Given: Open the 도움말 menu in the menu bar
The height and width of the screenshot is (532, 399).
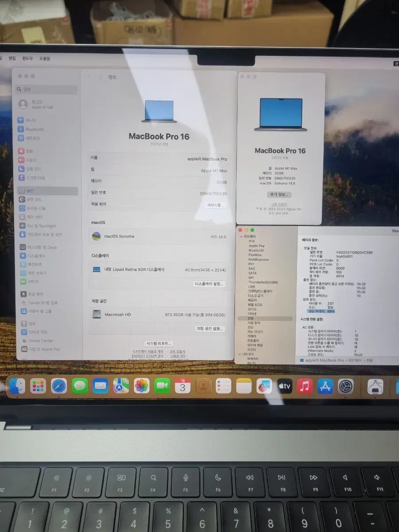Looking at the screenshot, I should coord(45,59).
